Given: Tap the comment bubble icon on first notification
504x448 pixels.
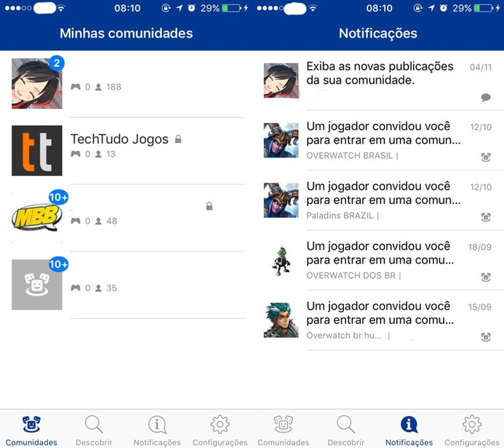Looking at the screenshot, I should pos(486,97).
